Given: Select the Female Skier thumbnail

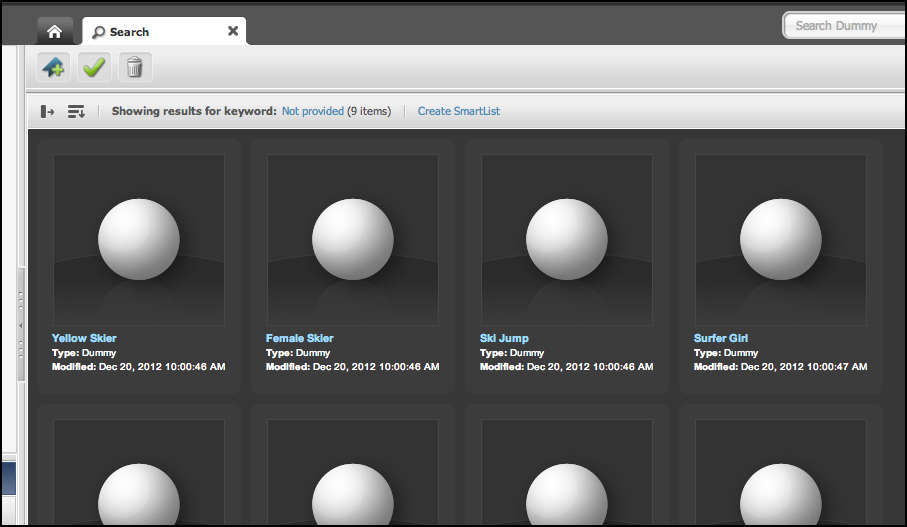Looking at the screenshot, I should coord(353,239).
